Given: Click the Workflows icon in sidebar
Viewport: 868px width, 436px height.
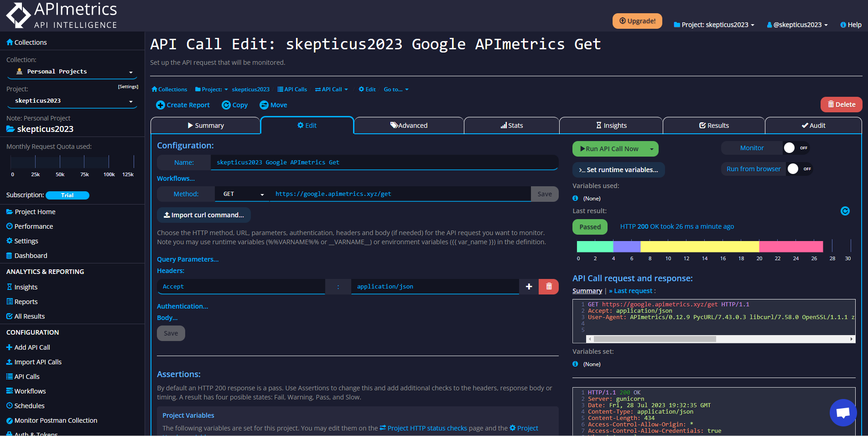Looking at the screenshot, I should coord(10,391).
